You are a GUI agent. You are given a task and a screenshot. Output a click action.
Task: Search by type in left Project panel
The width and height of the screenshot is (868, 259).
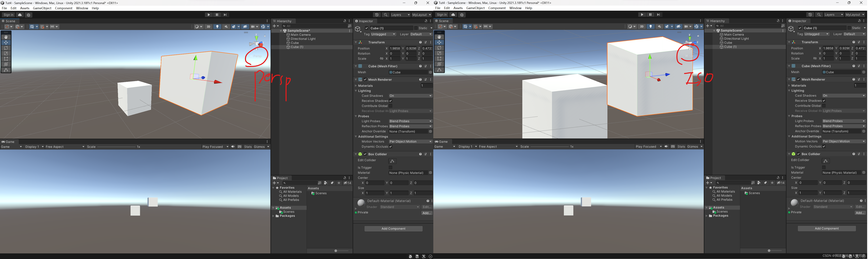click(x=325, y=183)
